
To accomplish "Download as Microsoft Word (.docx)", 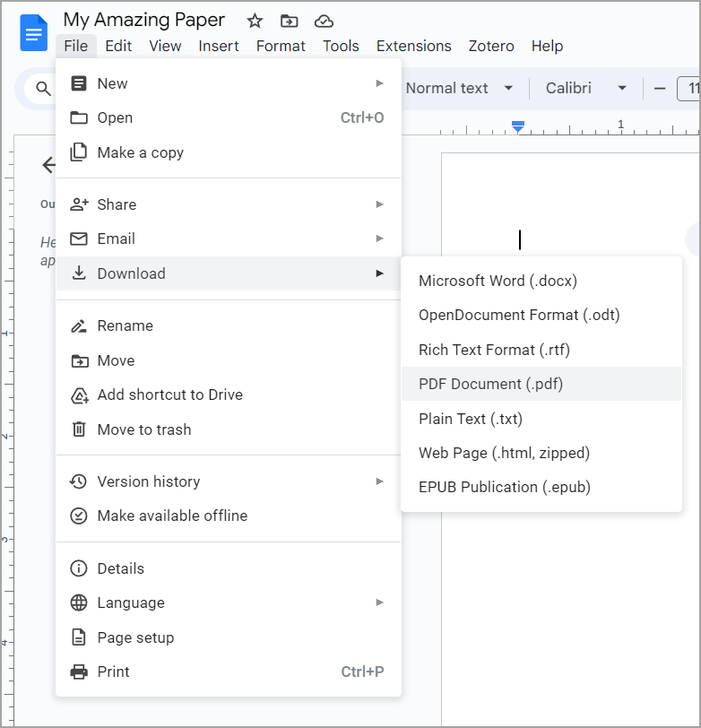I will [541, 281].
